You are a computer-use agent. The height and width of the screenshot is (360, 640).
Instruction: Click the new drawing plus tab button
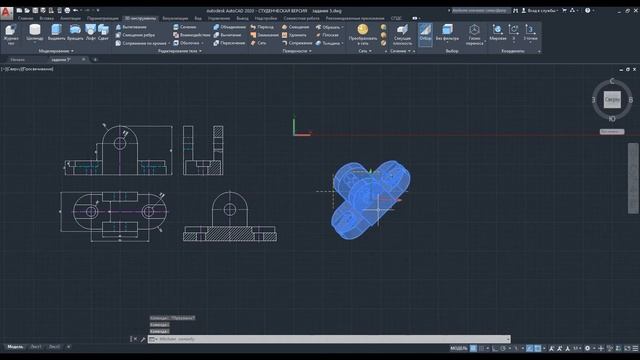tap(95, 60)
